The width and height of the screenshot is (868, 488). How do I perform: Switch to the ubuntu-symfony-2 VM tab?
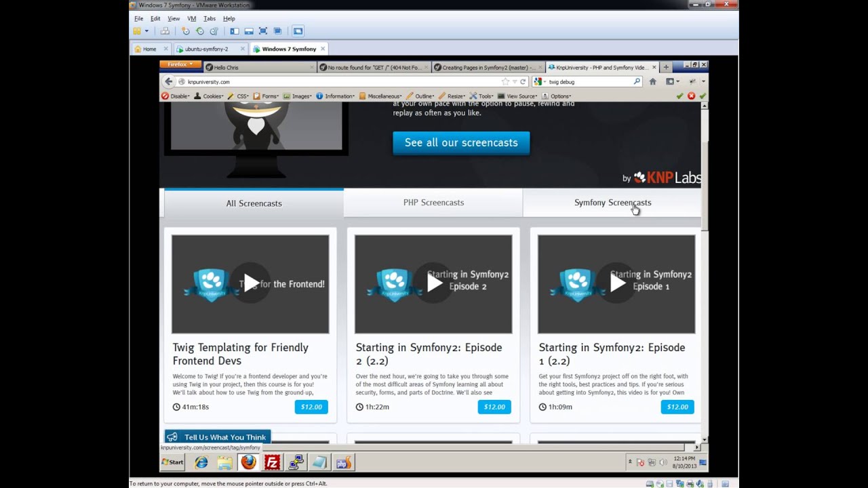206,49
